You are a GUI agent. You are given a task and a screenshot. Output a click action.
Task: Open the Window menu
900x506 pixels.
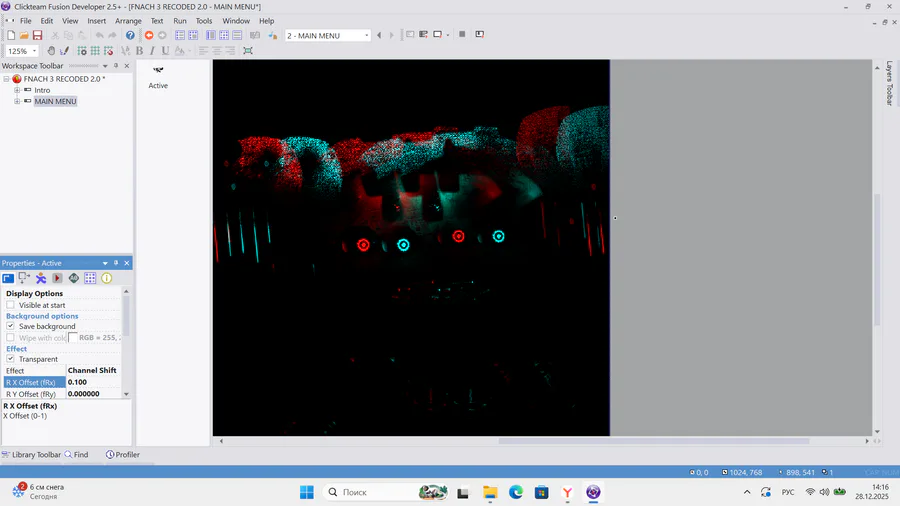236,21
